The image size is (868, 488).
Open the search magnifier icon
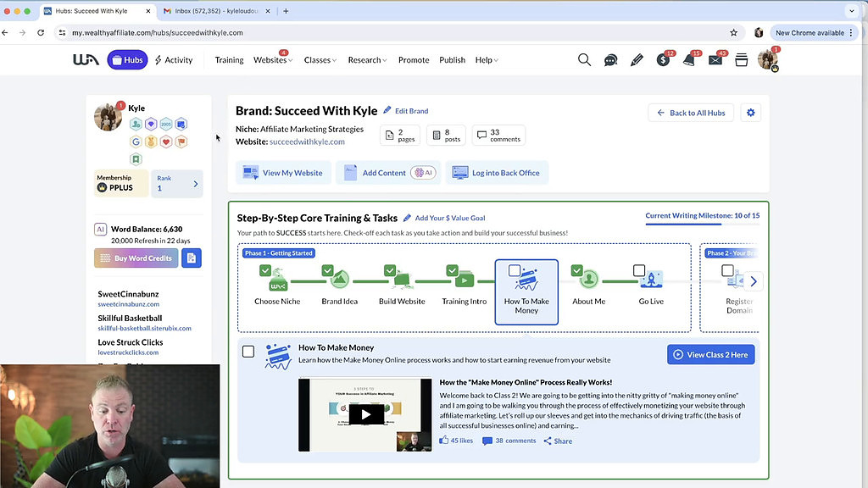coord(584,60)
